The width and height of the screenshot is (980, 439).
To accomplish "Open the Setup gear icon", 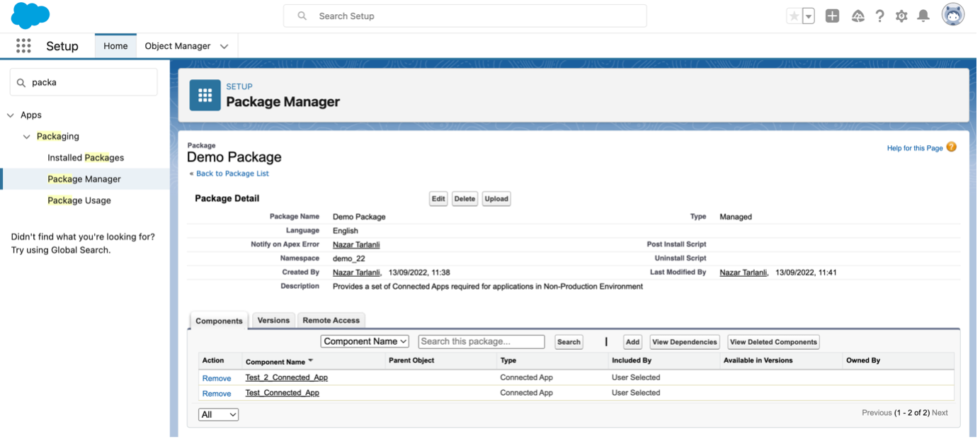I will click(901, 16).
